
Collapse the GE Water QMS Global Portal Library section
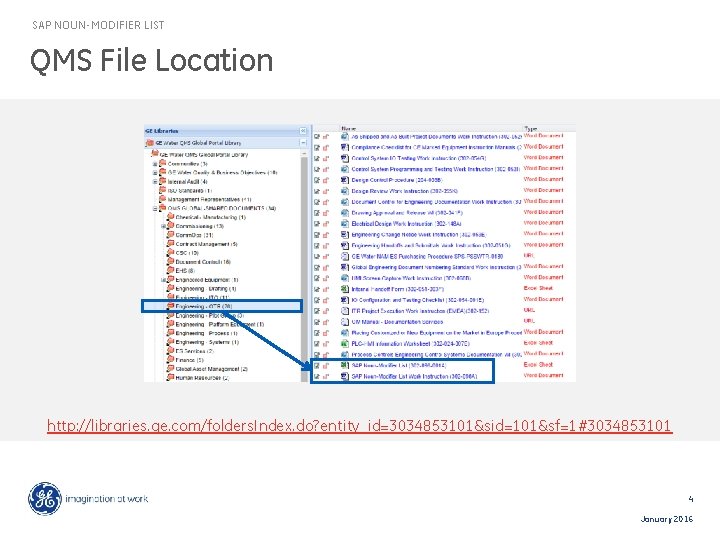pyautogui.click(x=303, y=143)
